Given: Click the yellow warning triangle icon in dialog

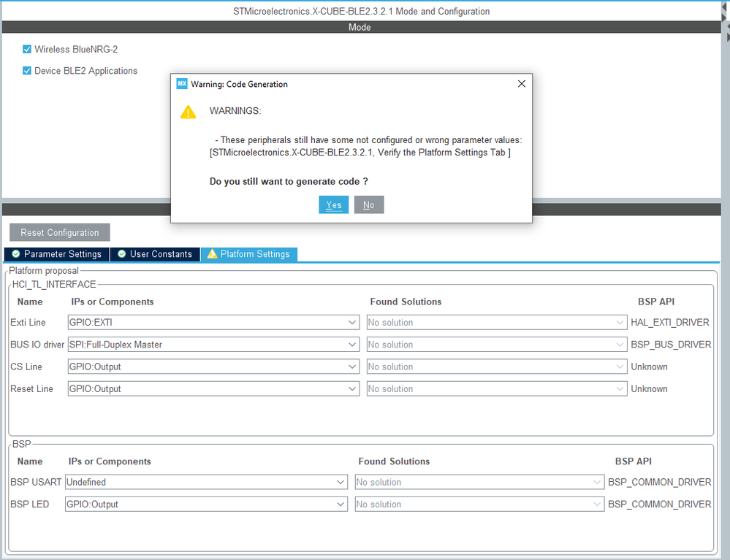Looking at the screenshot, I should click(x=188, y=112).
